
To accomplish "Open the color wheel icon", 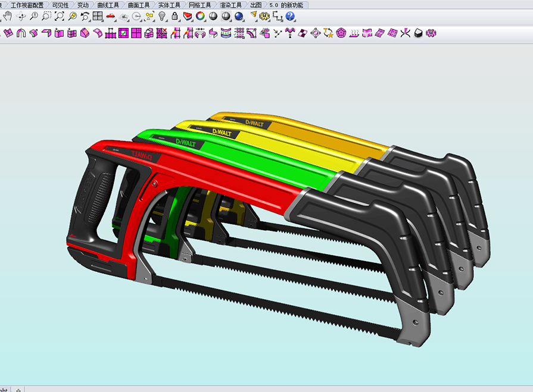I will pyautogui.click(x=200, y=16).
